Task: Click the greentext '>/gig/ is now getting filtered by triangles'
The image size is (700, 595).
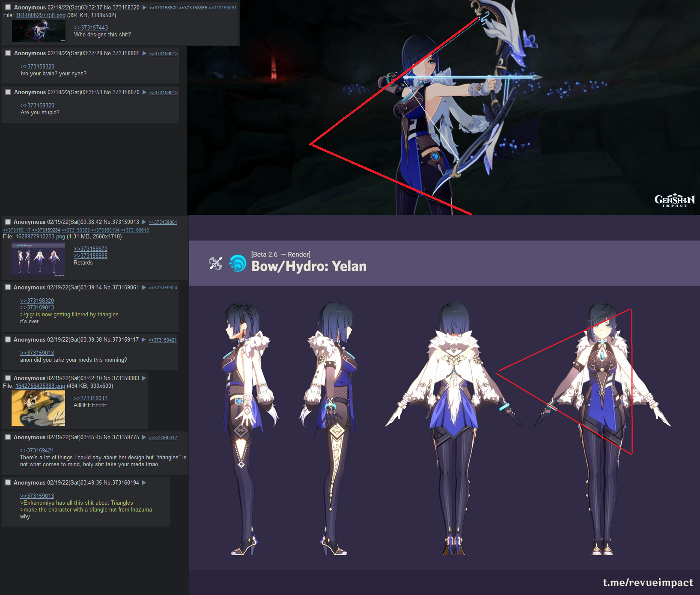Action: coord(69,315)
